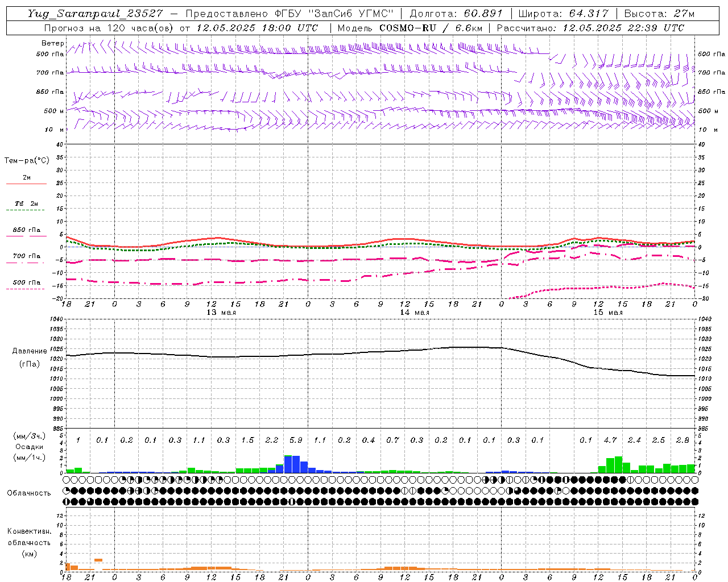Screen dimensions: 728x582
Task: Click the Давление pressure label
Action: [30, 351]
